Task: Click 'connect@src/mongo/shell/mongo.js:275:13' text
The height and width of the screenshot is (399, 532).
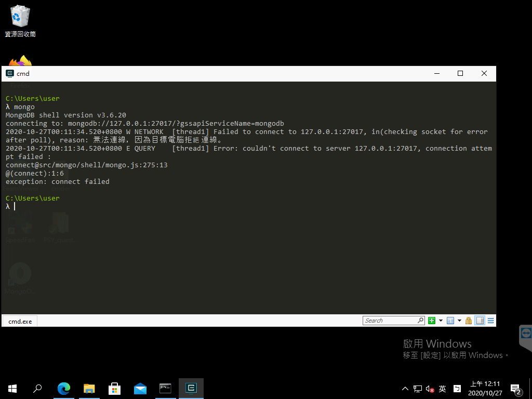Action: point(87,165)
